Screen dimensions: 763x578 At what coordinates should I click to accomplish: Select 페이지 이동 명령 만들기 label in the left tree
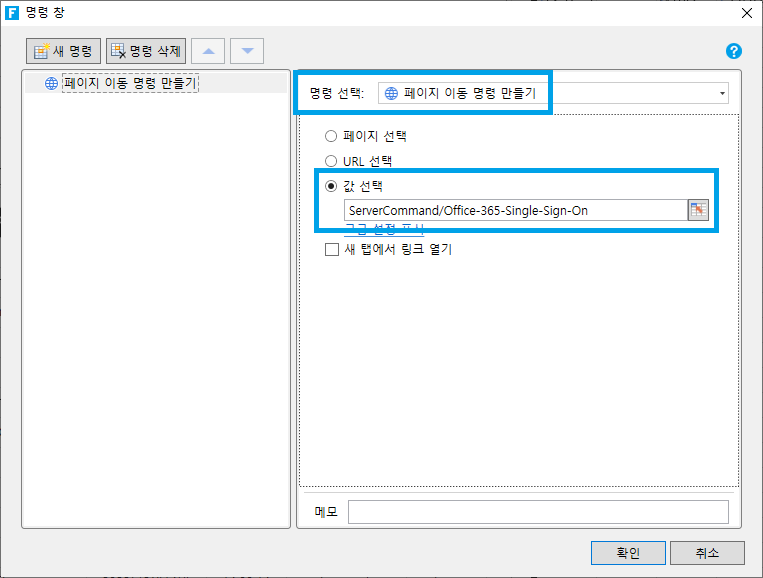coord(130,84)
